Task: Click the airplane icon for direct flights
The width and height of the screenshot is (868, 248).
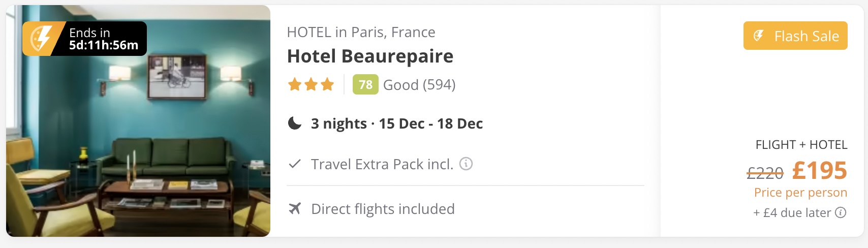Action: point(295,208)
